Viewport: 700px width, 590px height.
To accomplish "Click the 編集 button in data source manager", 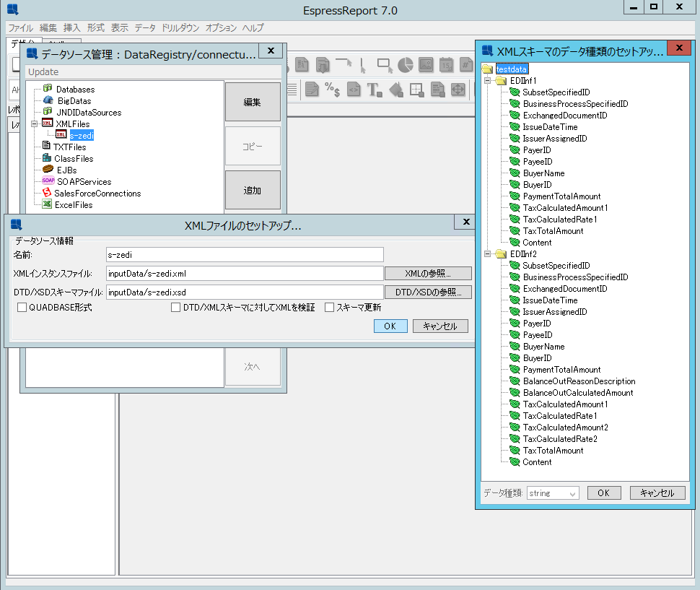I will click(x=253, y=102).
